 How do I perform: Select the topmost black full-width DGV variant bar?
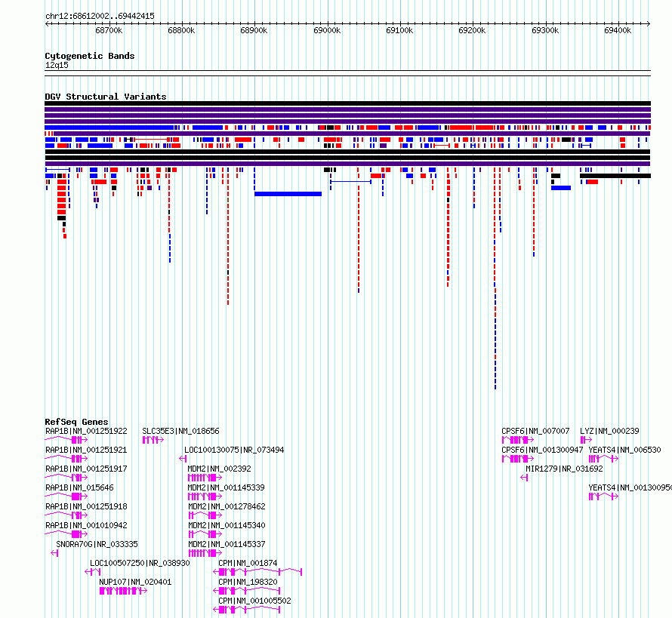[347, 103]
